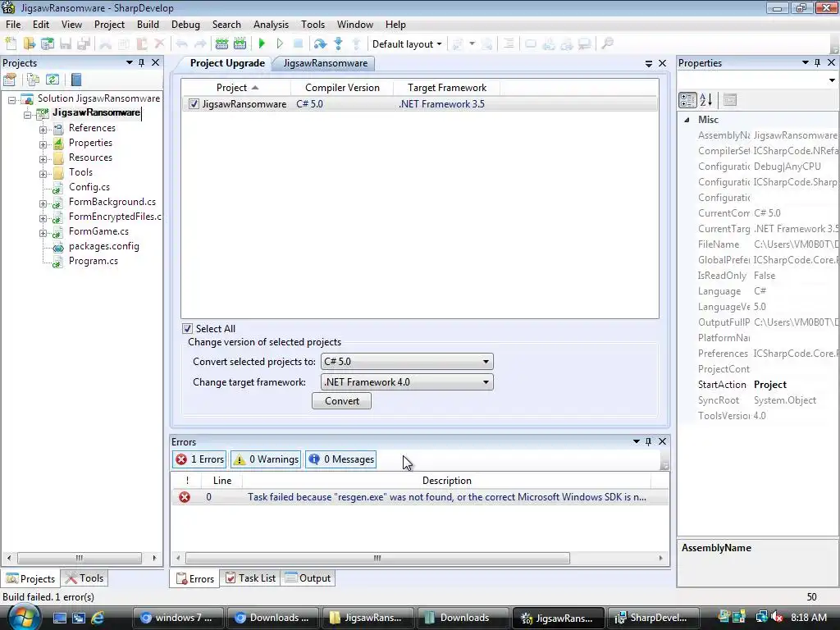Click the Build Solution toolbar icon
This screenshot has width=840, height=630.
pyautogui.click(x=221, y=44)
